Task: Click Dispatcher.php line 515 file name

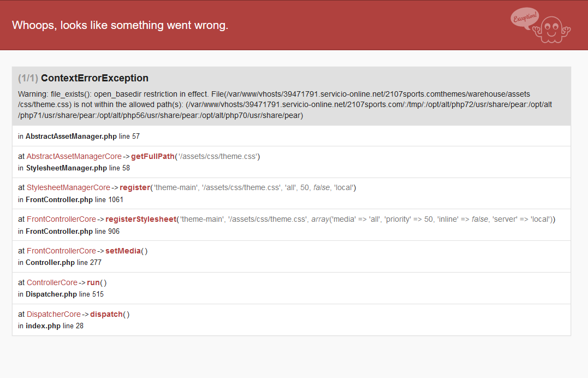Action: pyautogui.click(x=51, y=294)
